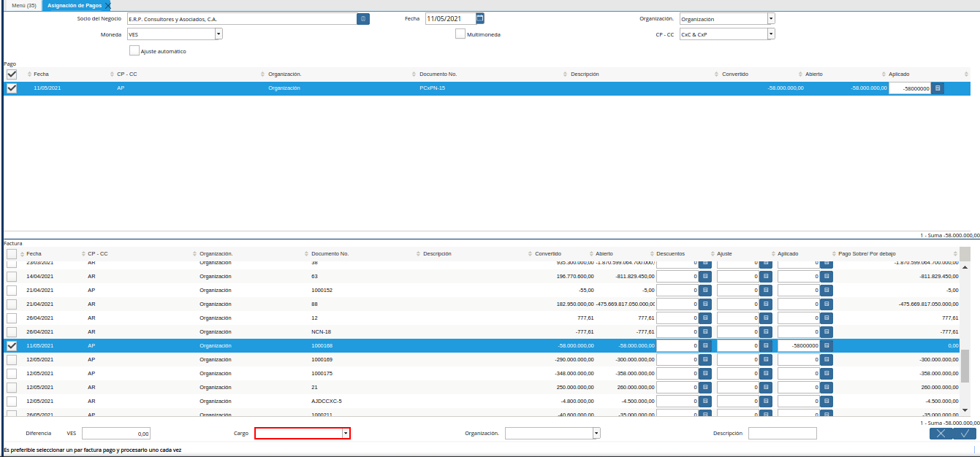The image size is (980, 457).
Task: Open Aplicado calculator for invoice 1000168
Action: (827, 346)
